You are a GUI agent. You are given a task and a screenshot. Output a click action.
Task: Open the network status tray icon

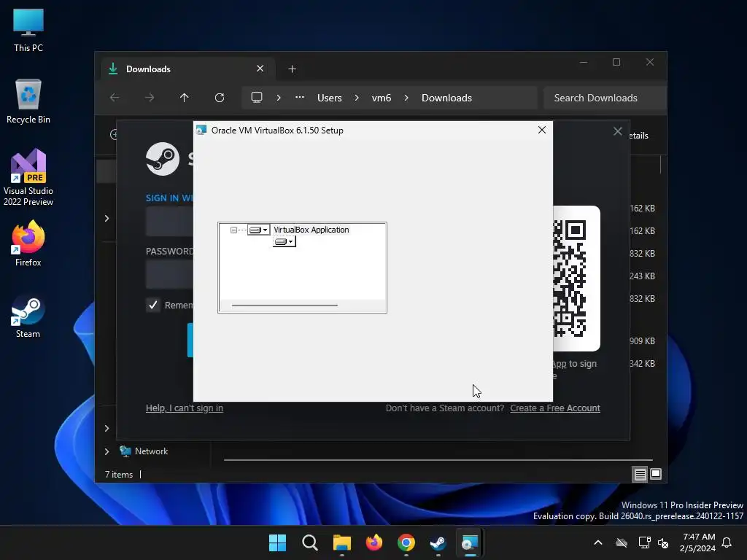[x=644, y=542]
